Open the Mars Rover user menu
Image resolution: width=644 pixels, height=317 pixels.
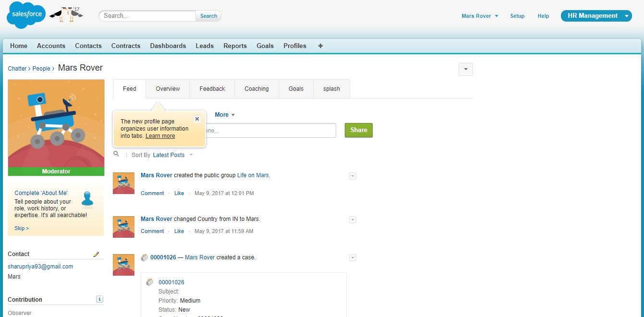click(479, 15)
